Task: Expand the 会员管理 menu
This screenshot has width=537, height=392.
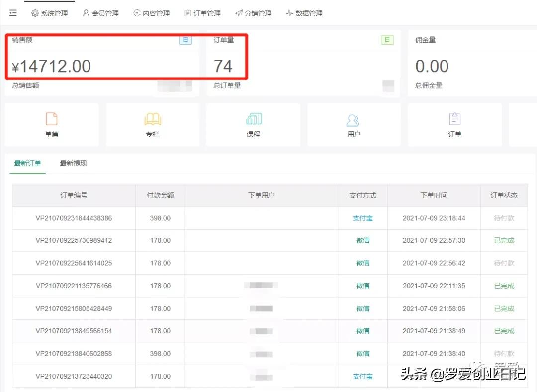Action: pos(100,13)
